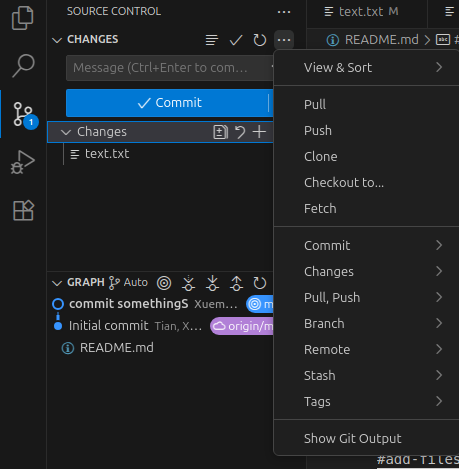The width and height of the screenshot is (459, 469).
Task: Select Show Git Output
Action: point(366,439)
